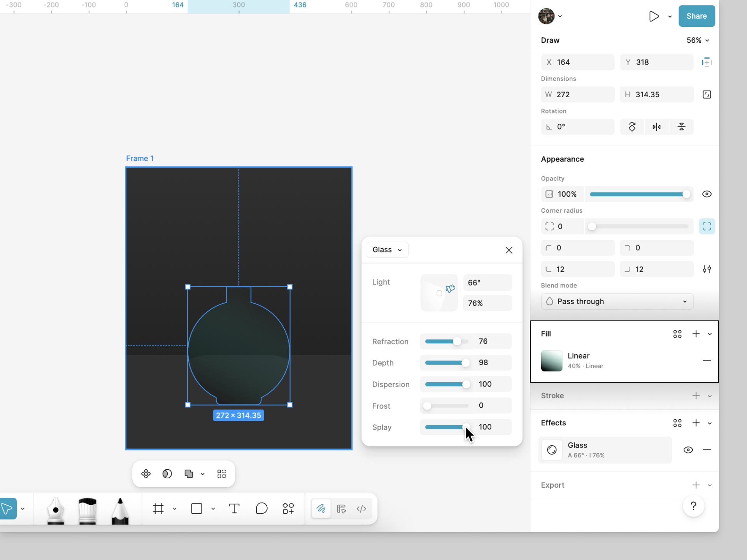
Task: Click the mask icon in floating toolbar
Action: 167,474
